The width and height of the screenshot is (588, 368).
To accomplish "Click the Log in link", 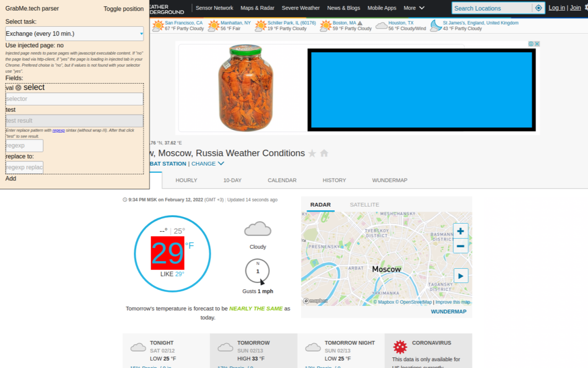I will point(557,8).
